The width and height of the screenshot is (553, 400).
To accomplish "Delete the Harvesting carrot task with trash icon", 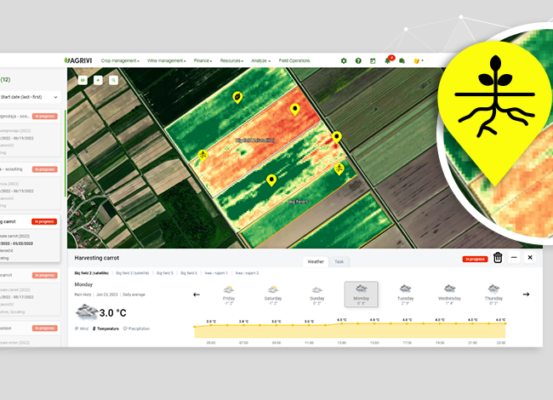I will 498,258.
